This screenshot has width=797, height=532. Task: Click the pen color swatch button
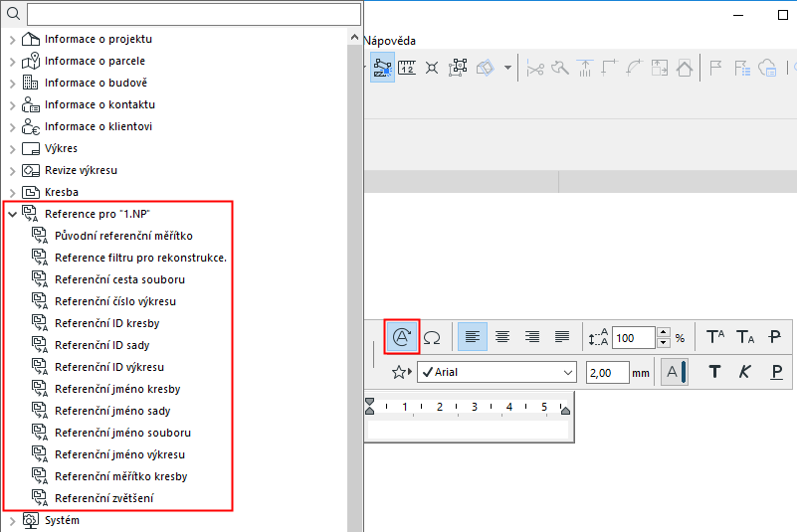[x=674, y=372]
